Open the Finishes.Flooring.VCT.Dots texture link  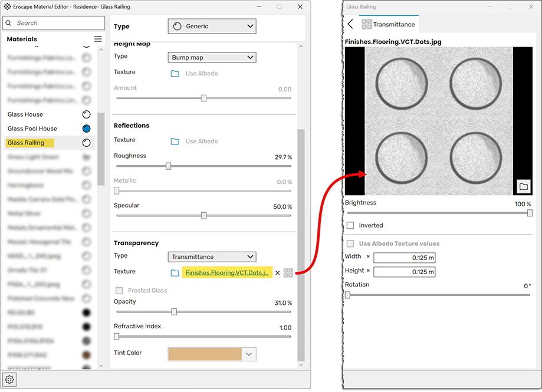click(227, 273)
